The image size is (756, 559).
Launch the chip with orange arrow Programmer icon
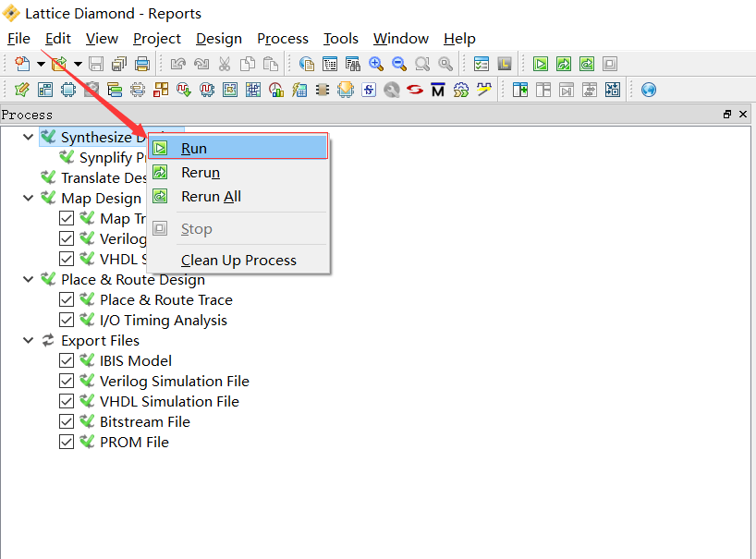point(346,90)
